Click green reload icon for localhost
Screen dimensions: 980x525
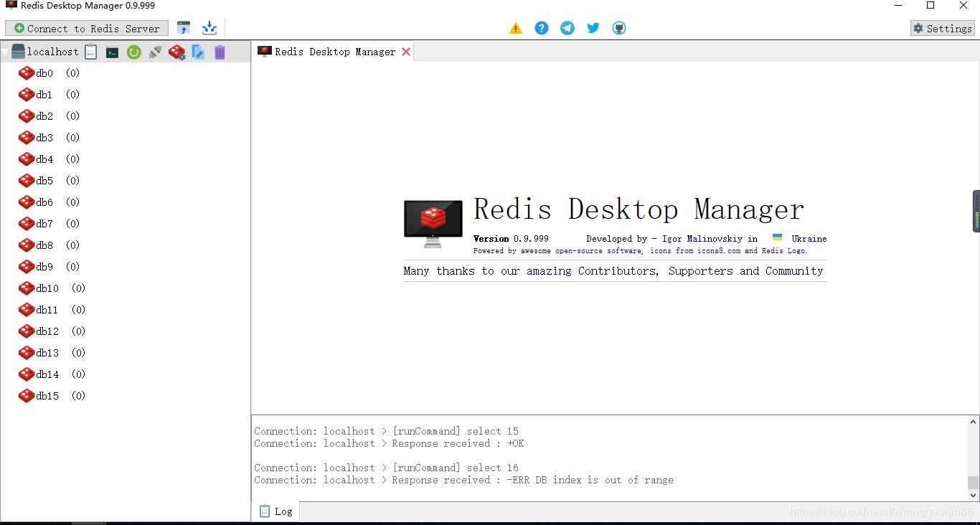134,52
